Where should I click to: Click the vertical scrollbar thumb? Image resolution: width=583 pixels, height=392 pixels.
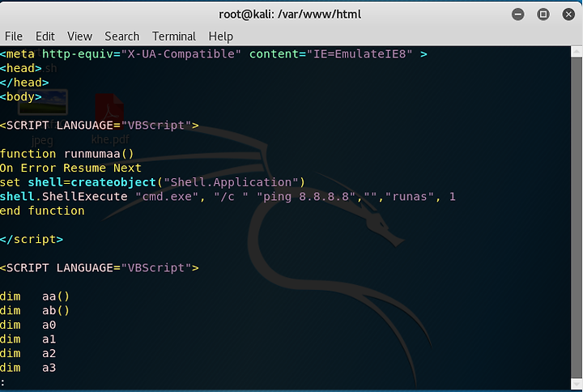click(577, 218)
